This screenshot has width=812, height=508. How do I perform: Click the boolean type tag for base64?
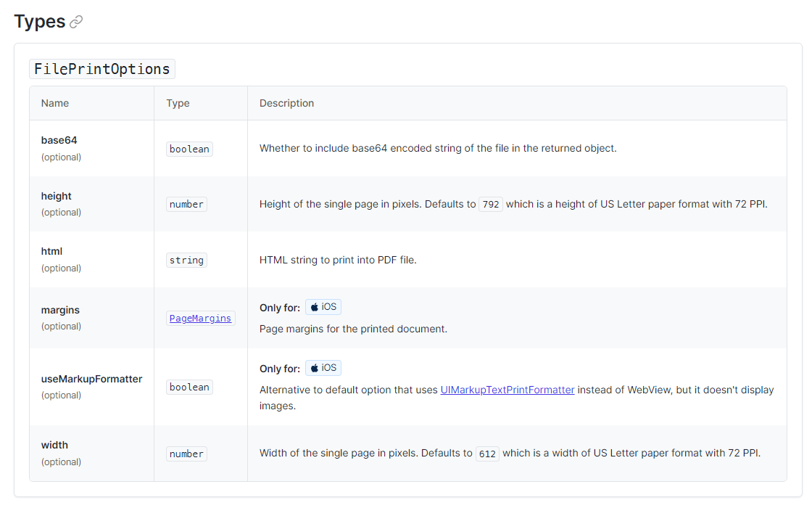coord(189,149)
